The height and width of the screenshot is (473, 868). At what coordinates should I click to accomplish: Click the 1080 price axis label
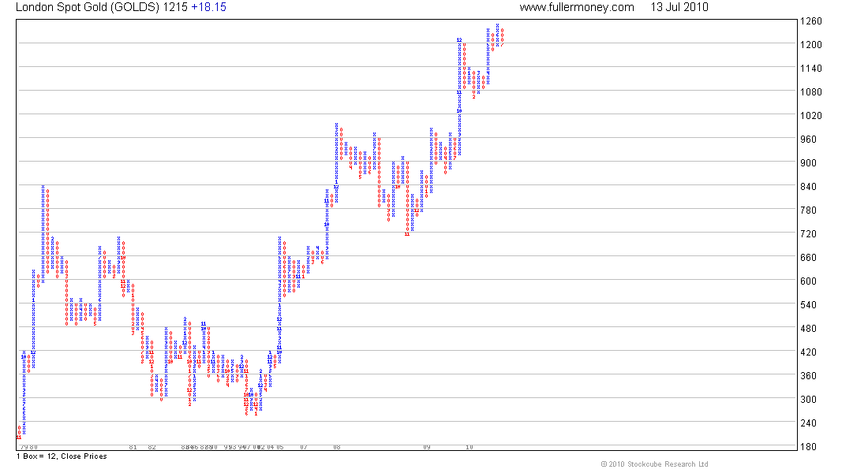(x=811, y=91)
